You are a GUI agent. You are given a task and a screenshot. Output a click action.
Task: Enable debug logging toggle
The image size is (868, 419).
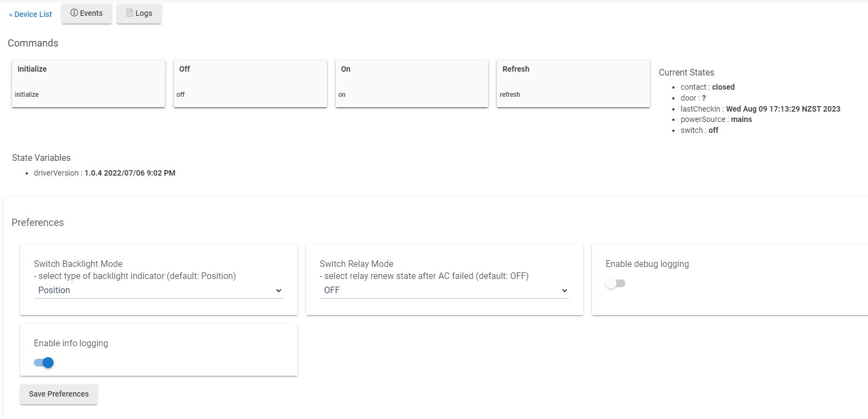[x=615, y=283]
